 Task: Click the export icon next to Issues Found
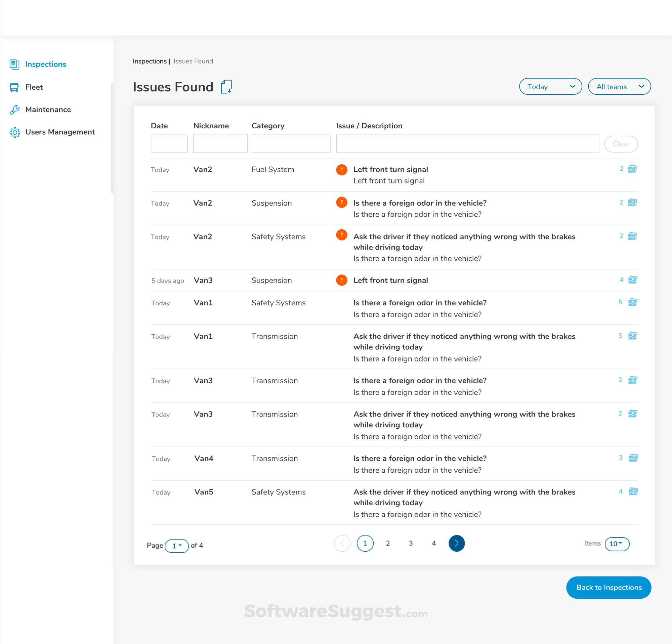[226, 87]
